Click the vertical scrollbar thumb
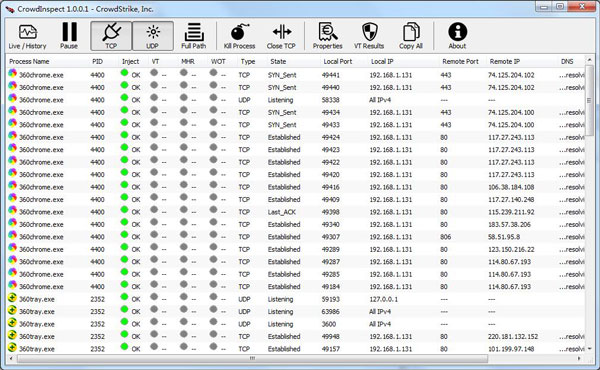 pos(589,100)
